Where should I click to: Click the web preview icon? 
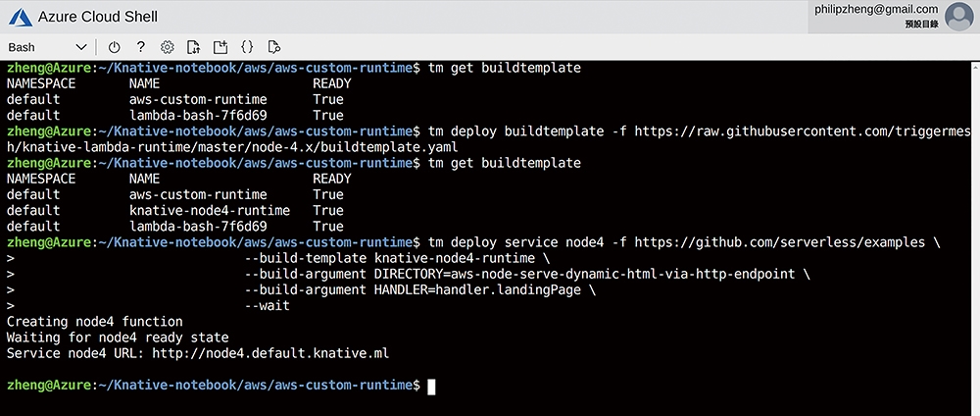pos(273,47)
